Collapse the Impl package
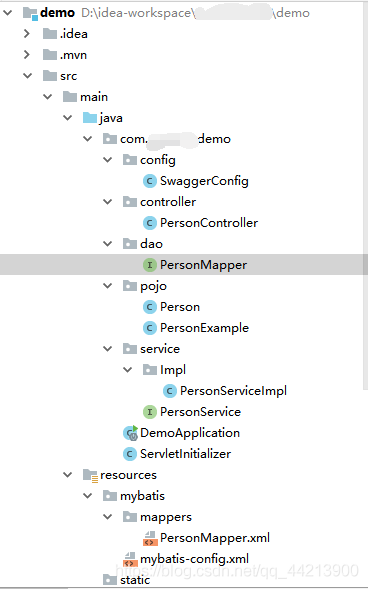368x589 pixels. coord(127,370)
